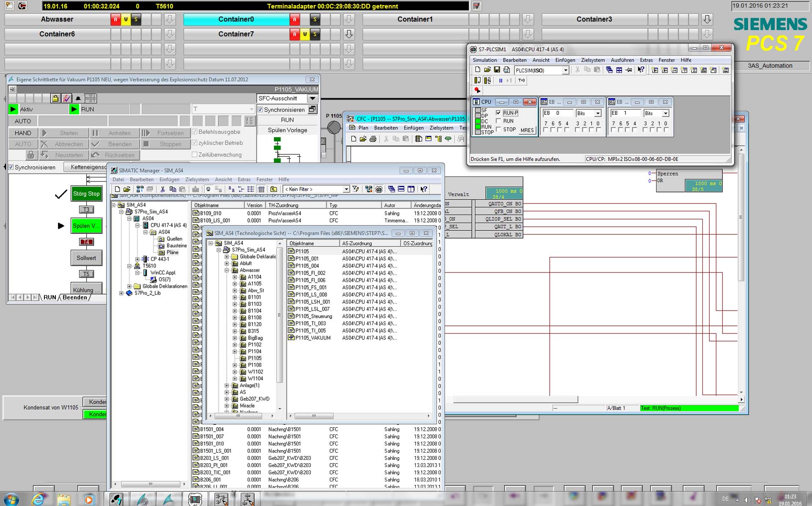Open Bits format dropdown for EB 0
The height and width of the screenshot is (506, 812).
point(598,113)
